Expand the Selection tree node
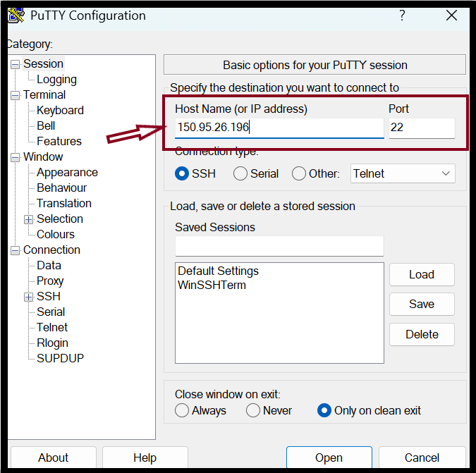This screenshot has width=476, height=473. click(28, 219)
